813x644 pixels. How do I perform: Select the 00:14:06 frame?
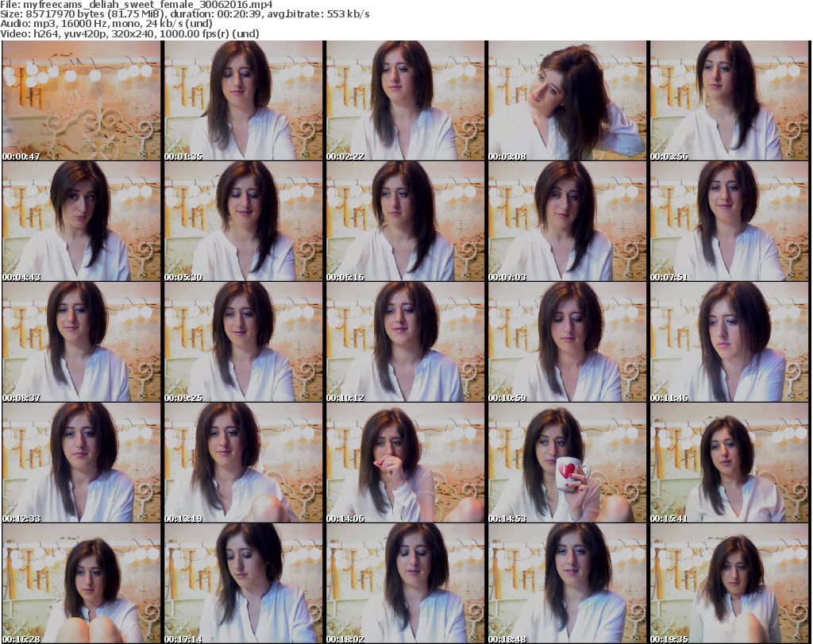click(x=405, y=463)
